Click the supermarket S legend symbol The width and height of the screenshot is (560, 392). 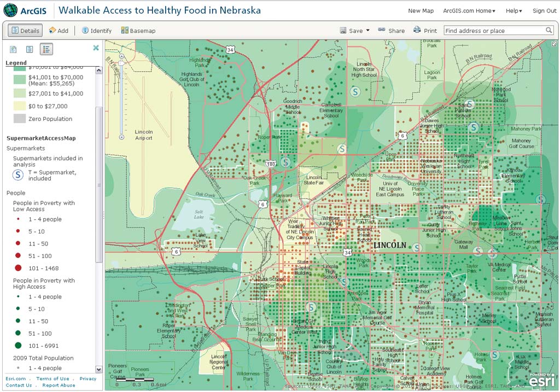click(x=18, y=175)
